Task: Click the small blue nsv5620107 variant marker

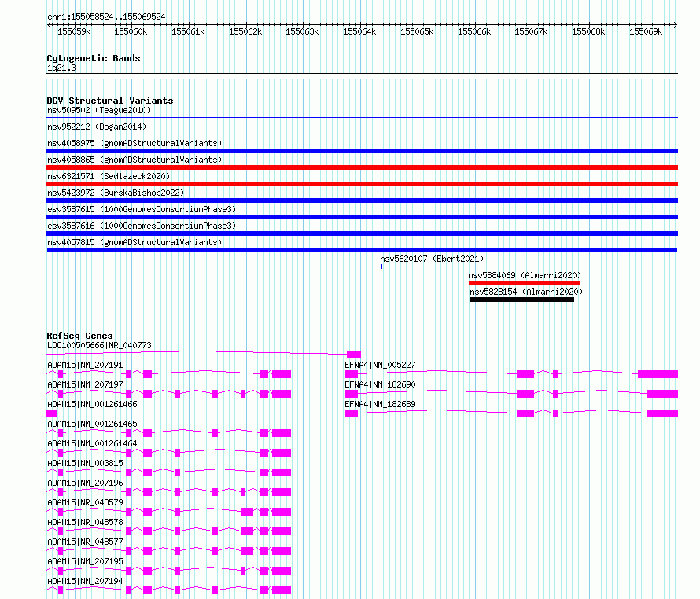Action: (381, 266)
